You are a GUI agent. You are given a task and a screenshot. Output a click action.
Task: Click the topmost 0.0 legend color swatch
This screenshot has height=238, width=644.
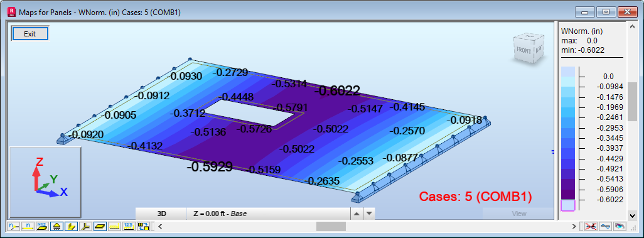click(567, 72)
